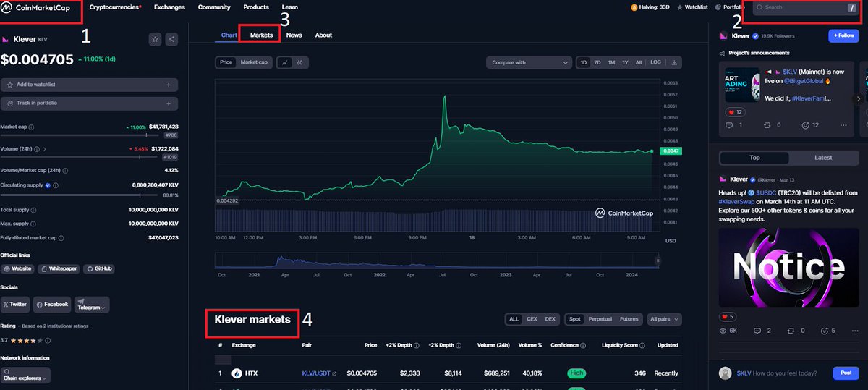Follow the Klever account
868x390 pixels.
843,35
